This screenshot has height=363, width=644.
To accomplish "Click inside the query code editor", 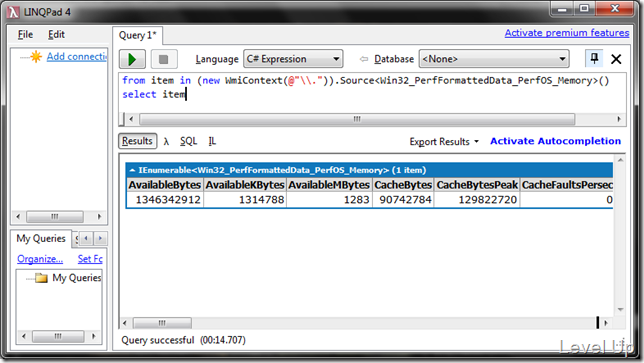I will (372, 92).
